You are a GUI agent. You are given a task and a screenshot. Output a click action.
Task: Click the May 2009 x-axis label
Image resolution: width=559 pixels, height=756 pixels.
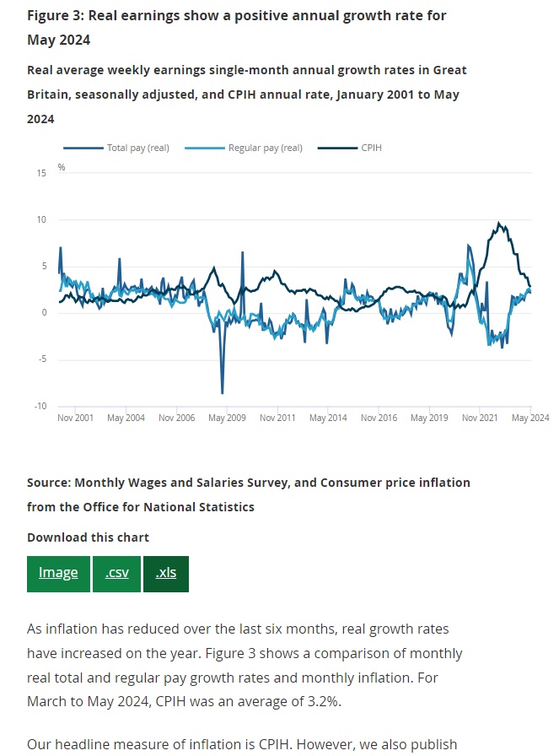click(227, 418)
